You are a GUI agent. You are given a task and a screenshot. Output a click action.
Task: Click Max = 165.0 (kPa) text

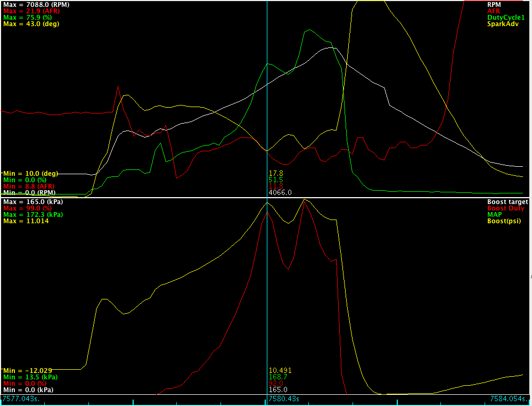click(33, 202)
